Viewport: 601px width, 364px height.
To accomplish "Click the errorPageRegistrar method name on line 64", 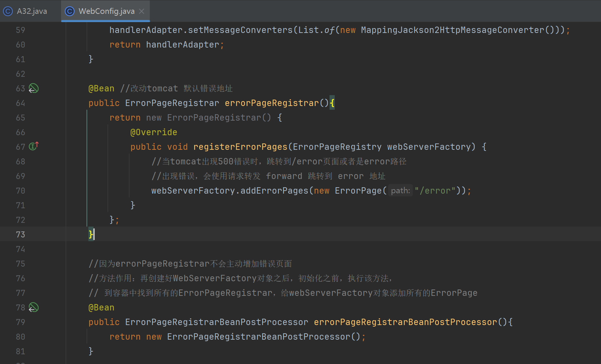I will 272,103.
